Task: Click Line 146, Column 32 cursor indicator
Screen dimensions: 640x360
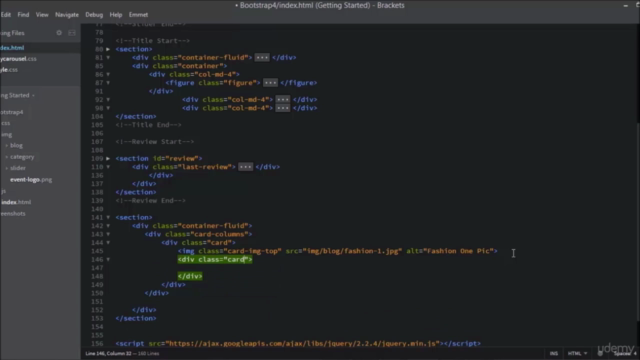Action: [108, 353]
